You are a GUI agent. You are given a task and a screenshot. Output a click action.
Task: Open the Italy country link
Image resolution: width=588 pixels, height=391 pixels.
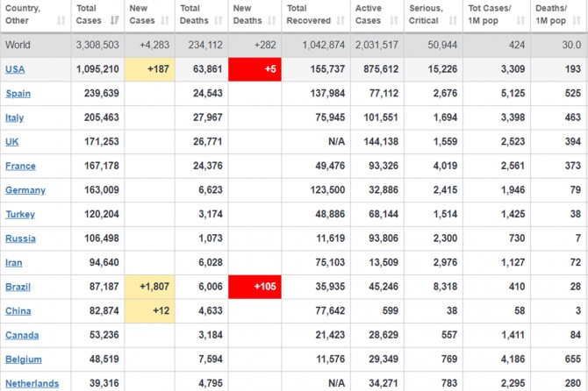[14, 117]
